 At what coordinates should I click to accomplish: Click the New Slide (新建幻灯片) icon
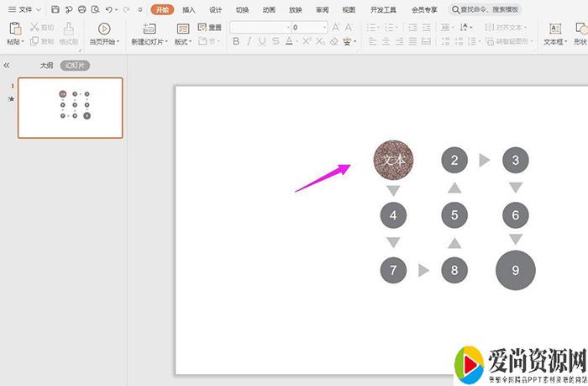[x=150, y=29]
